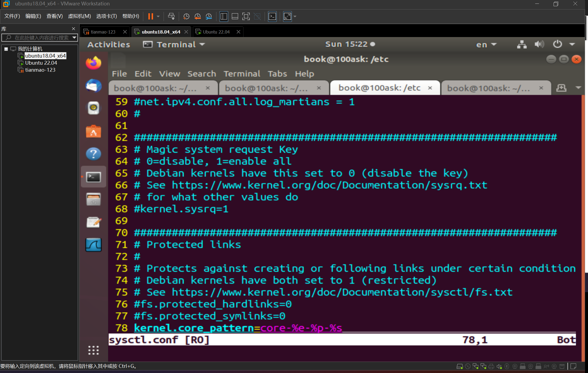Open Ubuntu Software from dock
Viewport: 588px width, 373px height.
pos(93,131)
